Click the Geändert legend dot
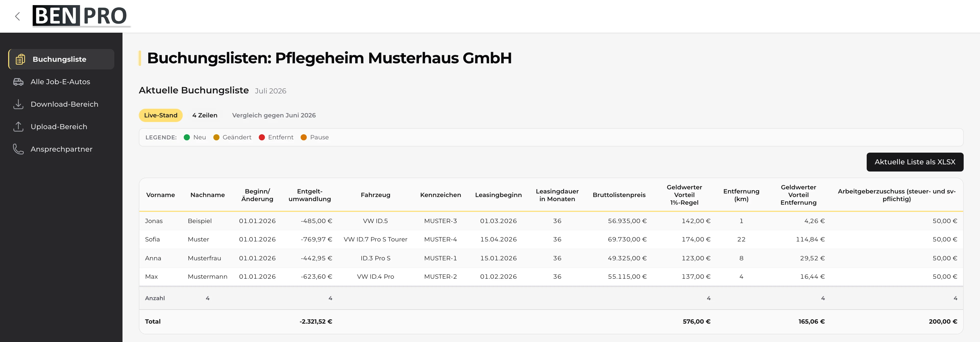This screenshot has width=980, height=342. [216, 137]
